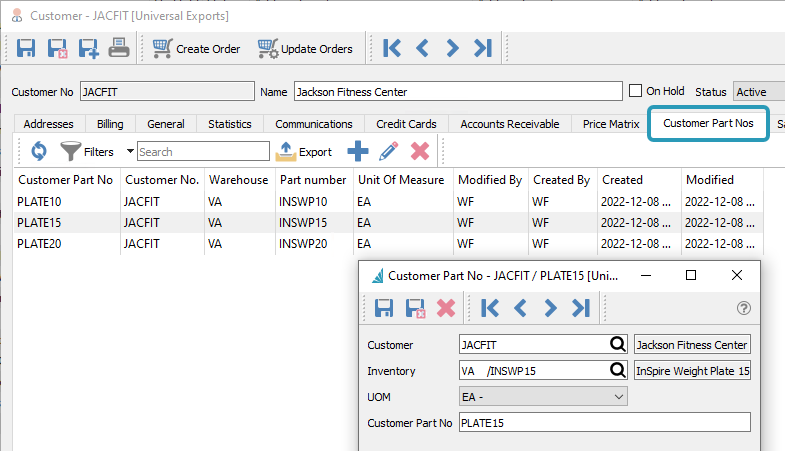Image resolution: width=785 pixels, height=451 pixels.
Task: Open the help icon in dialog
Action: [743, 308]
